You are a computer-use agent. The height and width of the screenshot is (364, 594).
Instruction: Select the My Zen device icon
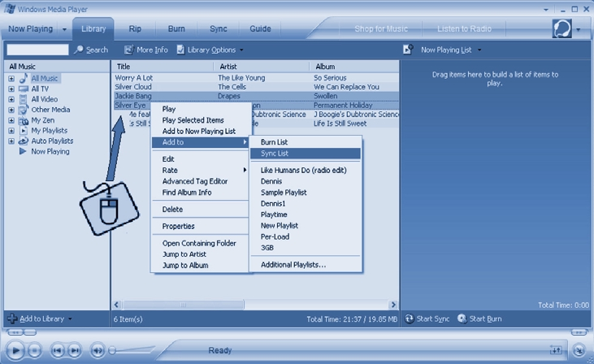tap(24, 120)
